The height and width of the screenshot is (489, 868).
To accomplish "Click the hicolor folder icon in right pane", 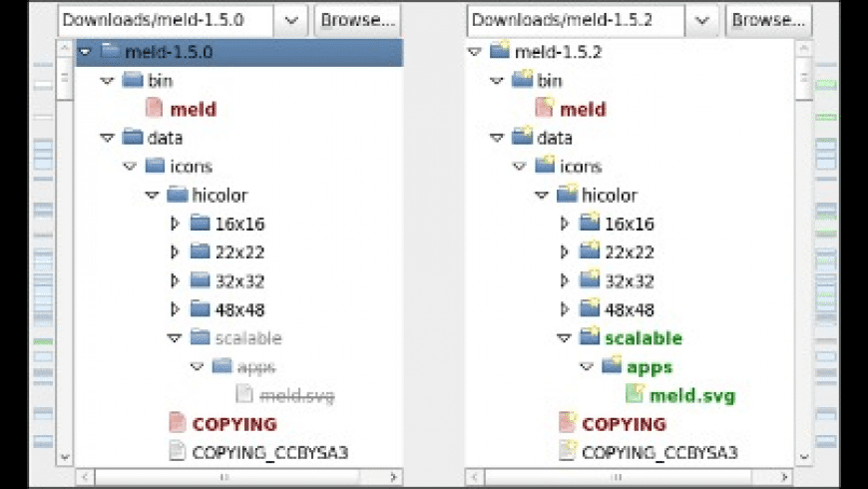I will point(567,195).
